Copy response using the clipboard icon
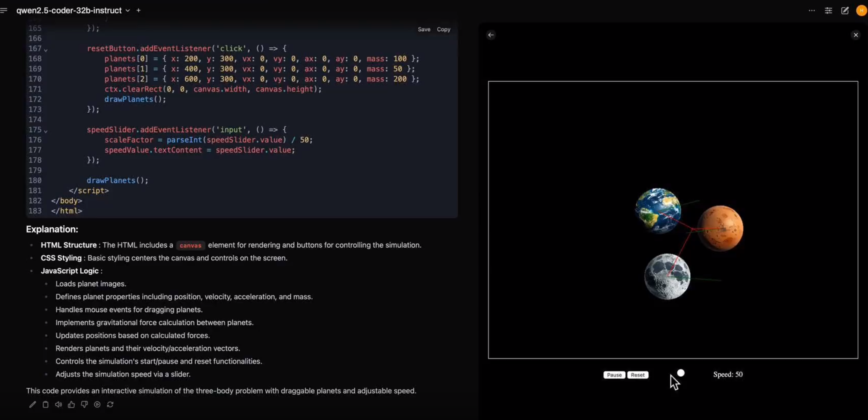 45,404
